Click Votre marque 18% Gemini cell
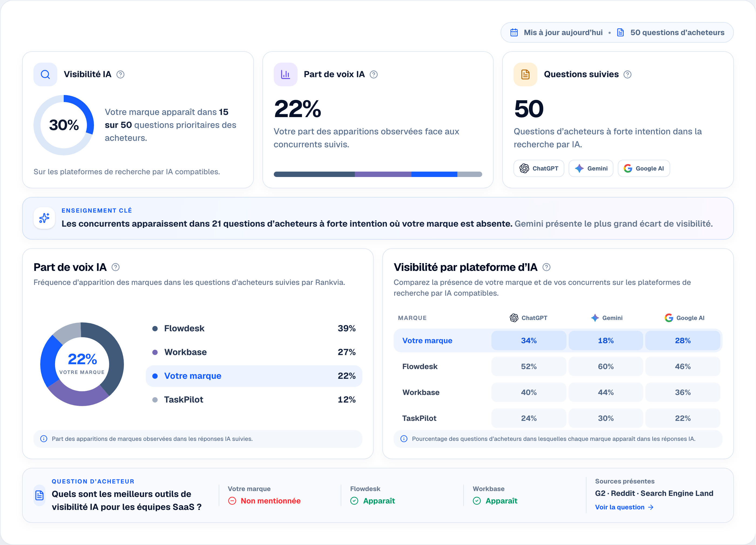This screenshot has height=545, width=756. 606,340
